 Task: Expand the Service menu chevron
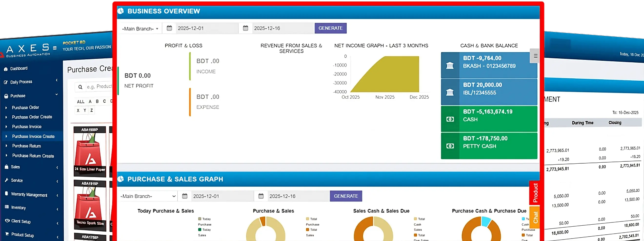click(x=57, y=181)
